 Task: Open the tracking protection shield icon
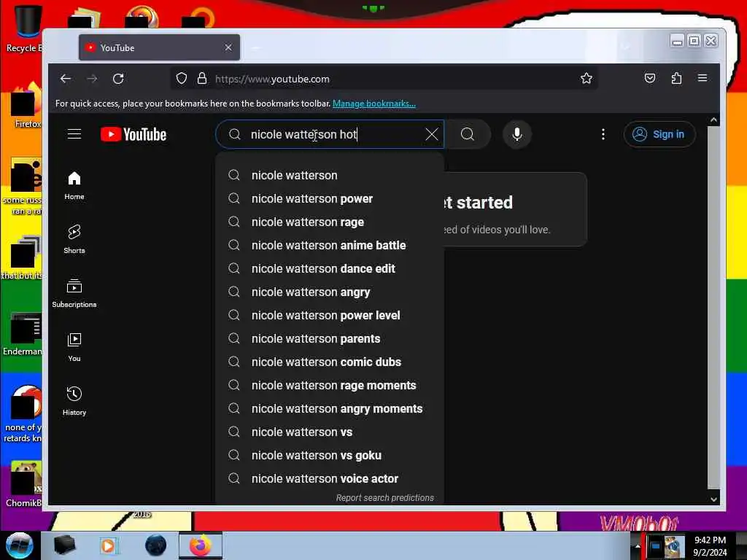(x=182, y=79)
